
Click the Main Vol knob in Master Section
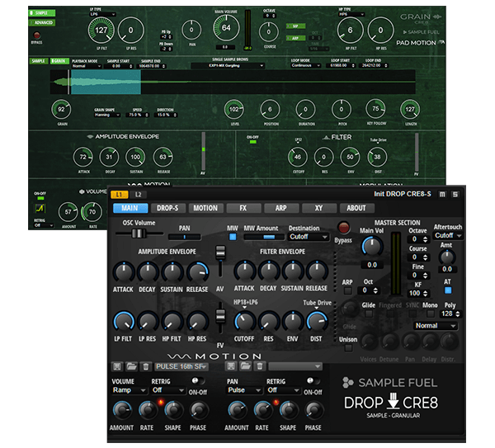point(372,247)
